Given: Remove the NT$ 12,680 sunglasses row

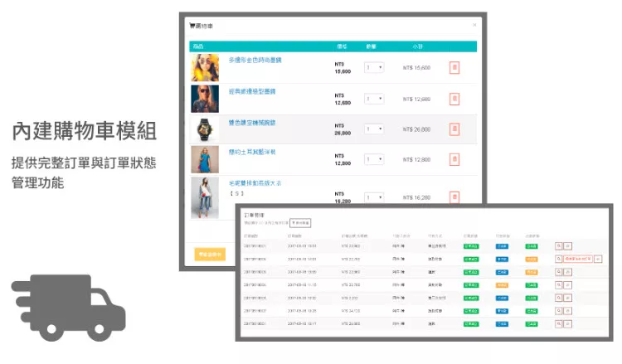Looking at the screenshot, I should 454,99.
